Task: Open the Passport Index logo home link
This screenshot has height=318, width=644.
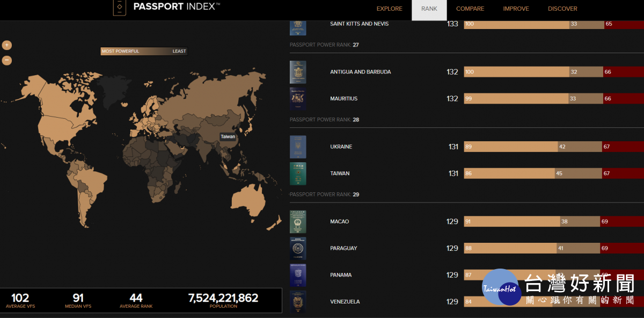Action: [167, 8]
